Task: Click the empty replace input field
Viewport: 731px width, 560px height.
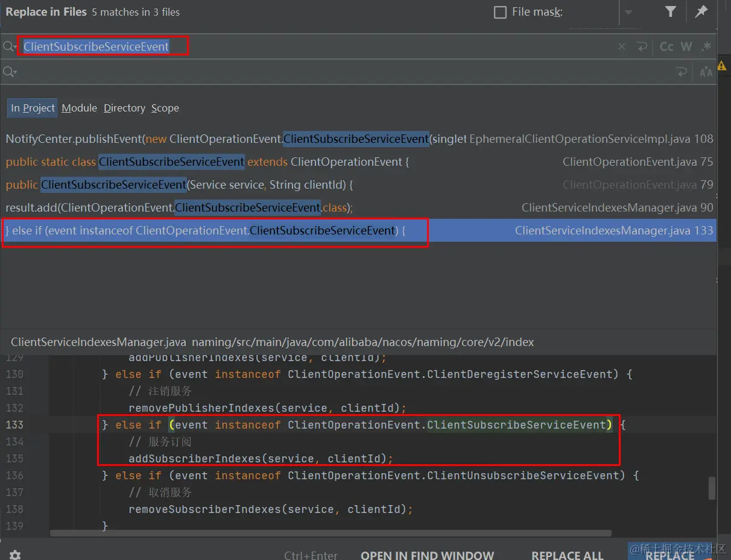Action: pos(344,72)
